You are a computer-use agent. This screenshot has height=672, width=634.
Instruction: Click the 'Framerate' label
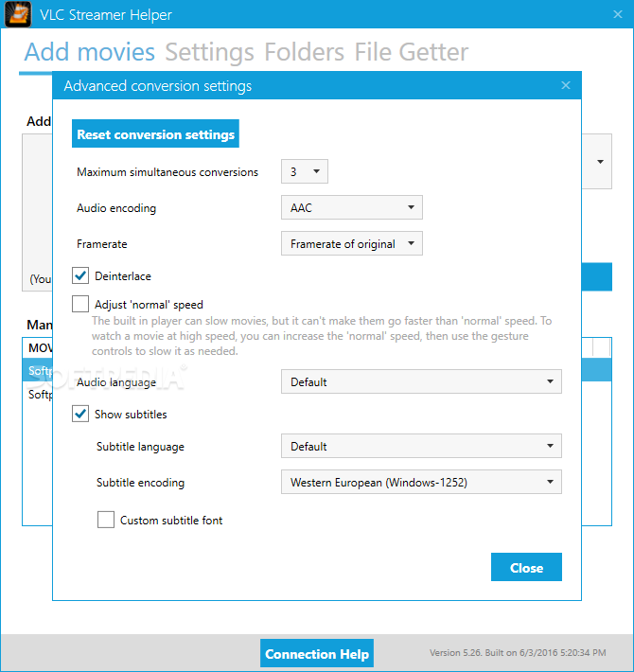[x=102, y=244]
